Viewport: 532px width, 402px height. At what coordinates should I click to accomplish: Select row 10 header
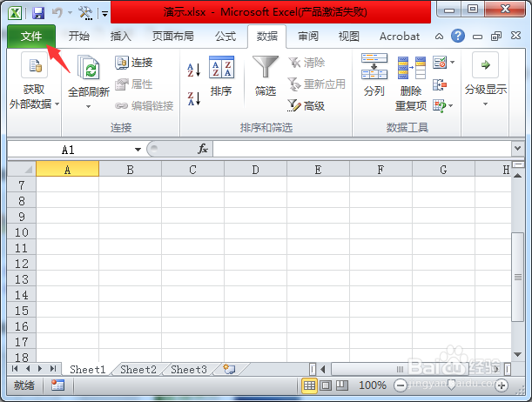(x=22, y=232)
